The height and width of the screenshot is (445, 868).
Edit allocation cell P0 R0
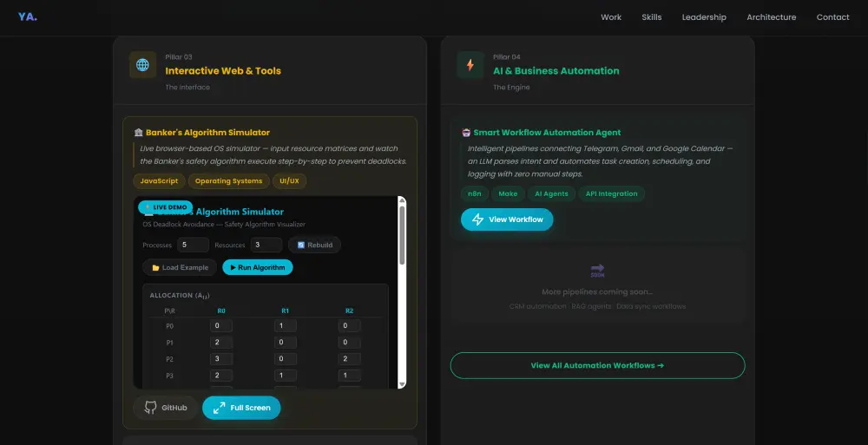[x=220, y=326]
